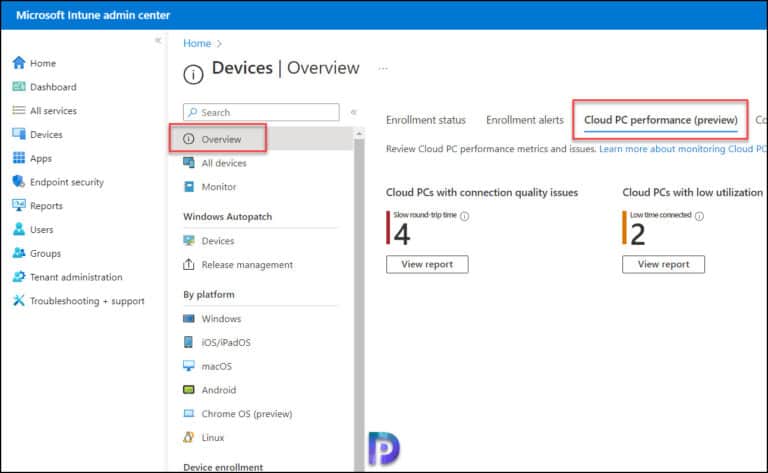The height and width of the screenshot is (473, 768).
Task: Click the Home breadcrumb link
Action: pyautogui.click(x=197, y=44)
